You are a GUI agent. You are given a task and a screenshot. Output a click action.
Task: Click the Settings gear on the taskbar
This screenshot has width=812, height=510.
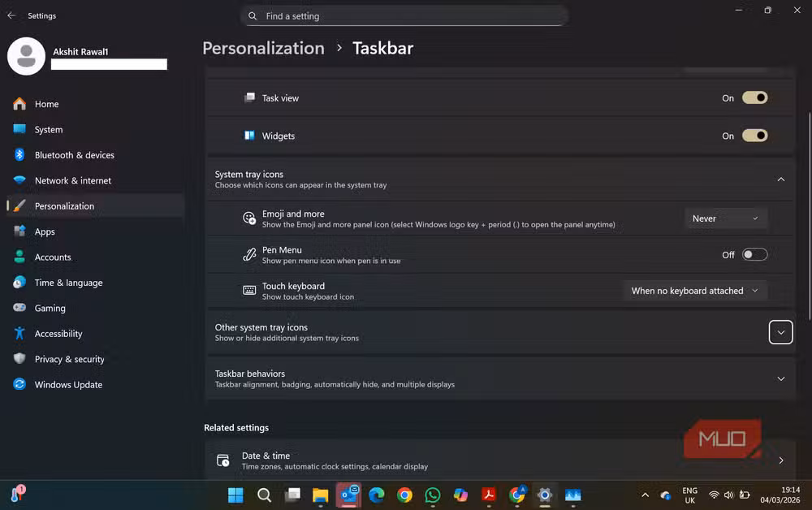tap(545, 495)
